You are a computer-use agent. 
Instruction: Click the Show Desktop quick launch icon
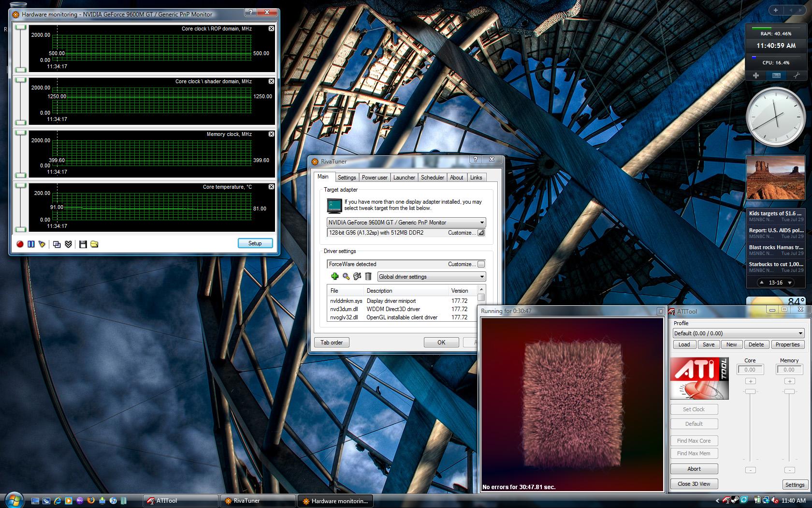pyautogui.click(x=35, y=501)
